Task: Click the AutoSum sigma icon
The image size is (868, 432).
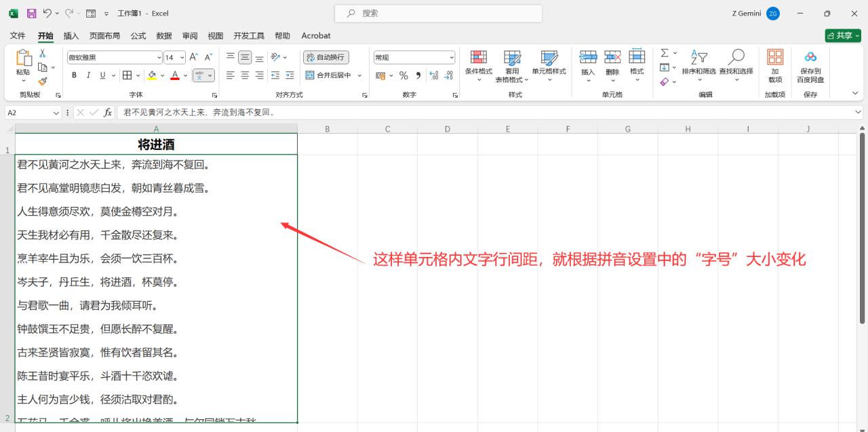Action: (665, 53)
